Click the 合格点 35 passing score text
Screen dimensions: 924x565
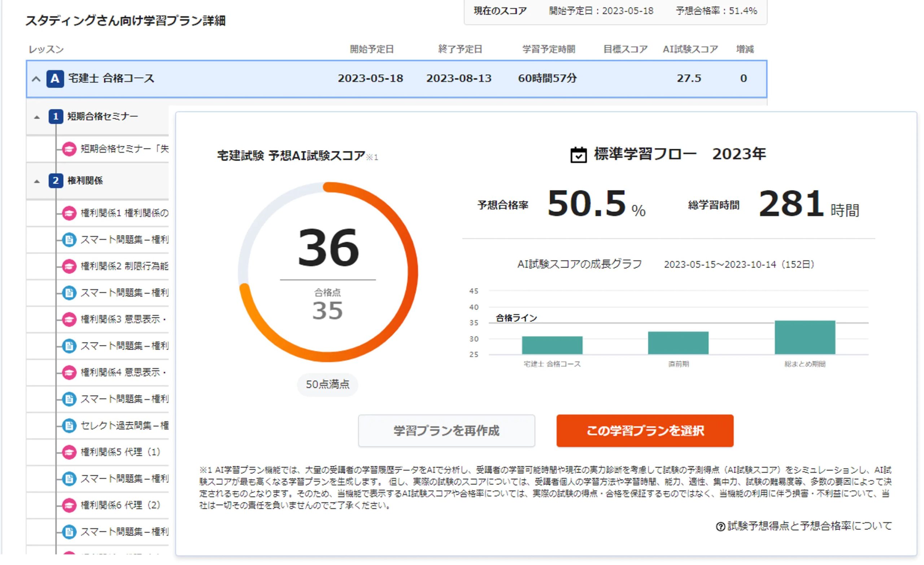coord(328,305)
